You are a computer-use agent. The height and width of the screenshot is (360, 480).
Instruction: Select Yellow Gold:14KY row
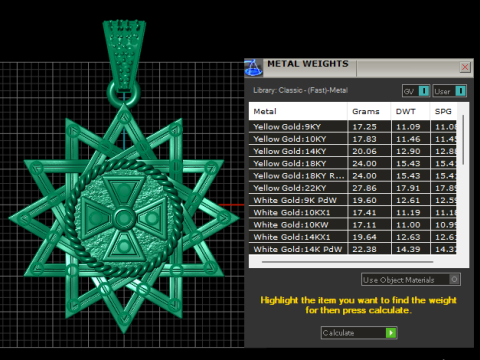click(353, 151)
